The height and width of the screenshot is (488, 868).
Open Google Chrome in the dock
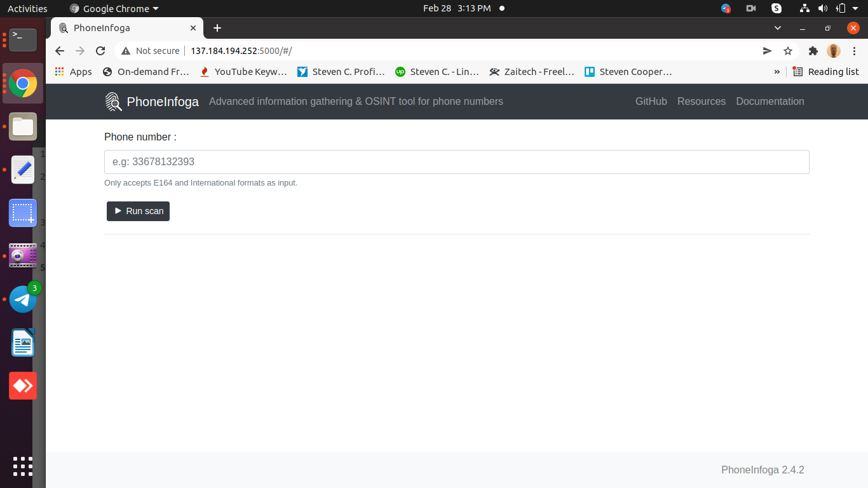pyautogui.click(x=23, y=83)
